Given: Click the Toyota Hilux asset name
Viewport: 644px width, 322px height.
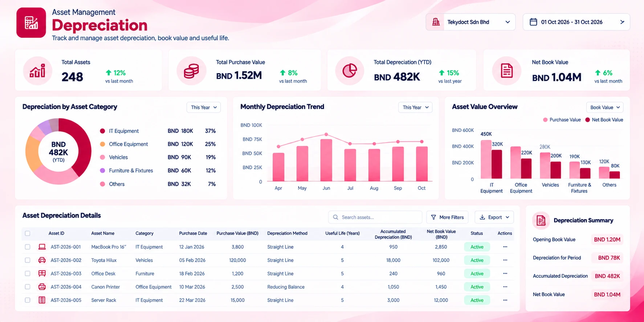Looking at the screenshot, I should click(x=104, y=260).
